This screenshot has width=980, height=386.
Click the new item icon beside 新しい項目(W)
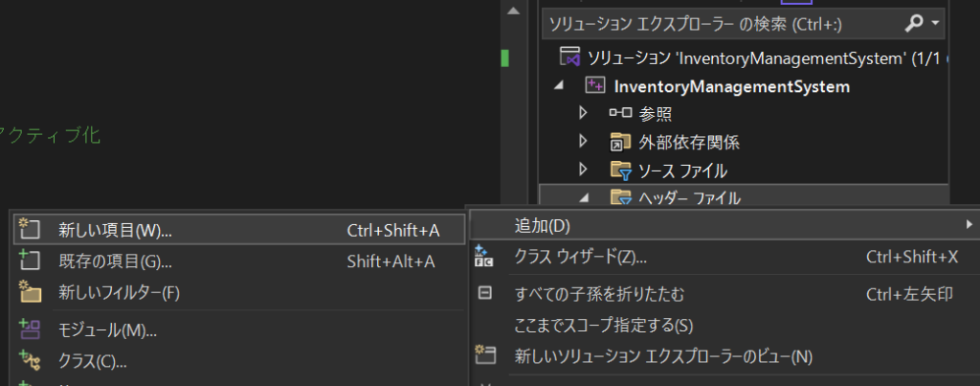(29, 230)
